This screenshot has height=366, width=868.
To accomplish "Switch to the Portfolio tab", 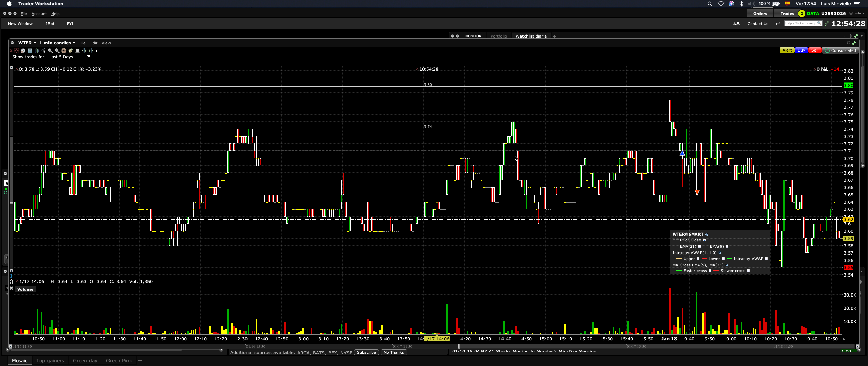I will [498, 36].
